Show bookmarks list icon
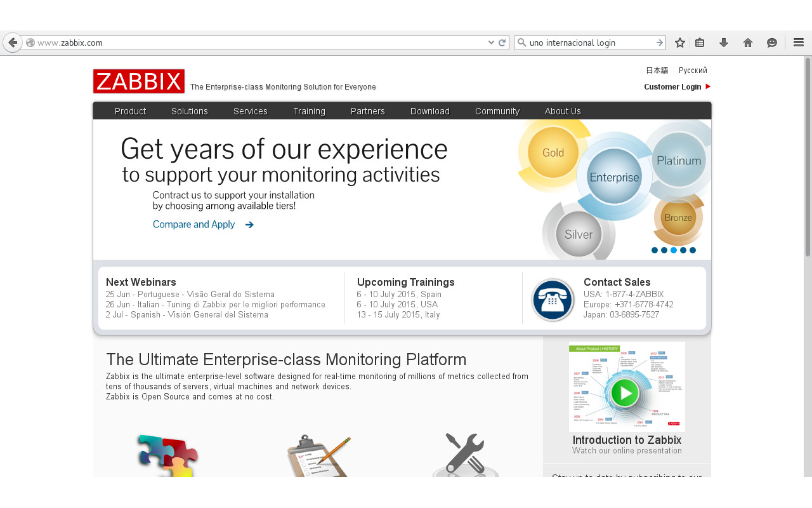The width and height of the screenshot is (812, 508). click(x=700, y=43)
